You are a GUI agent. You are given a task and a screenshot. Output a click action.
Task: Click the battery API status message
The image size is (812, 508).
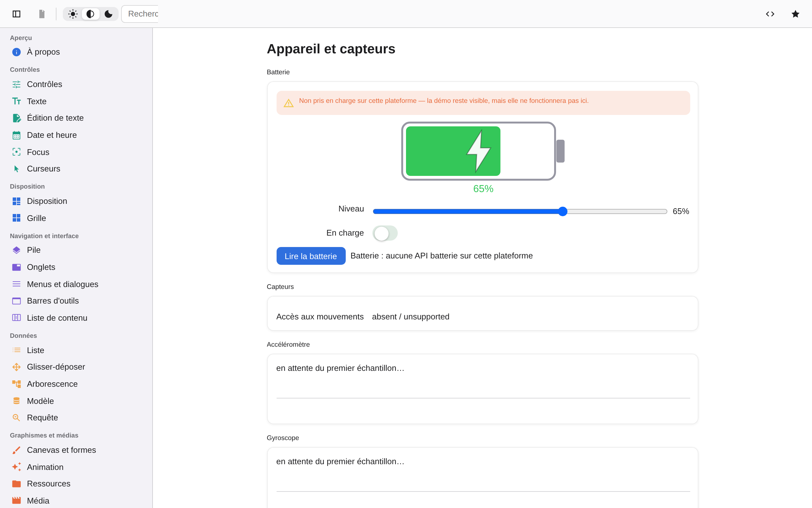click(442, 256)
